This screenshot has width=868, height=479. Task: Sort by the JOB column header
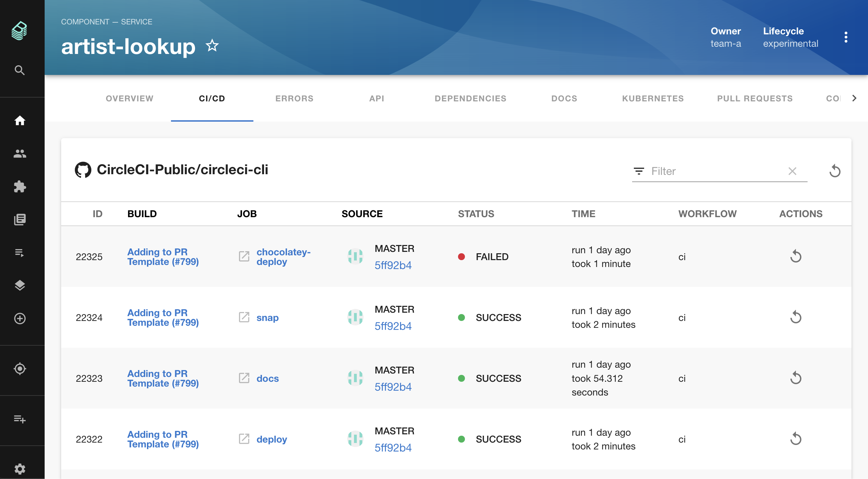[247, 214]
